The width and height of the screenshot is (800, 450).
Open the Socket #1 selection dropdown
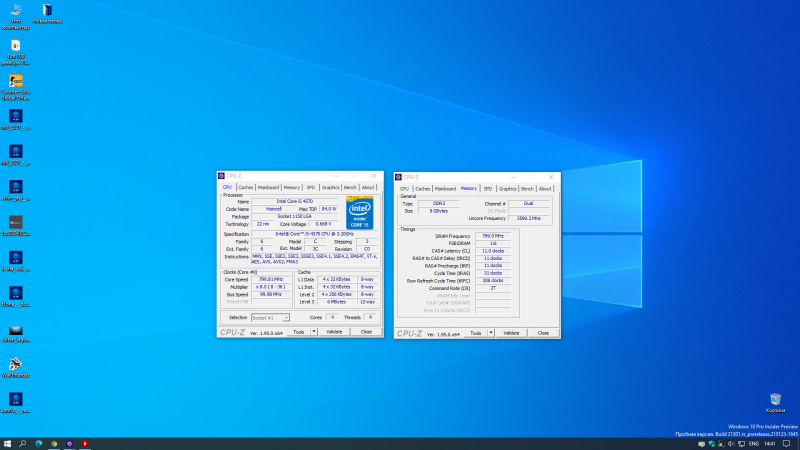[x=269, y=317]
